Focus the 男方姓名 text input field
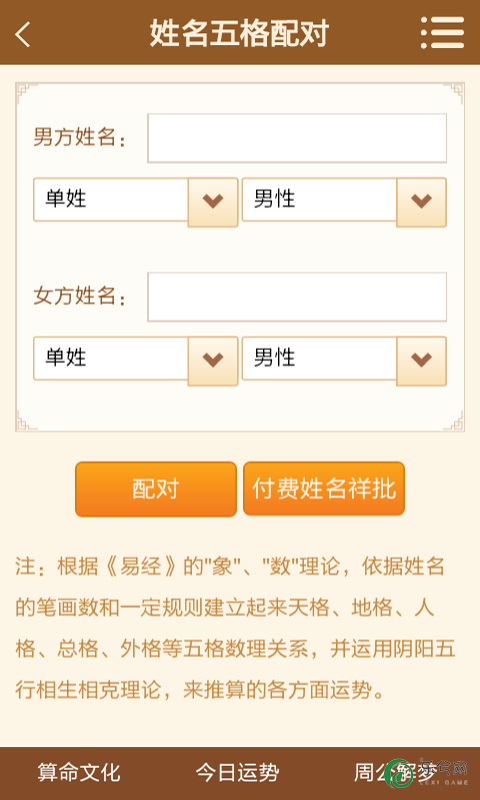Screen dimensions: 480x800 (x=297, y=138)
